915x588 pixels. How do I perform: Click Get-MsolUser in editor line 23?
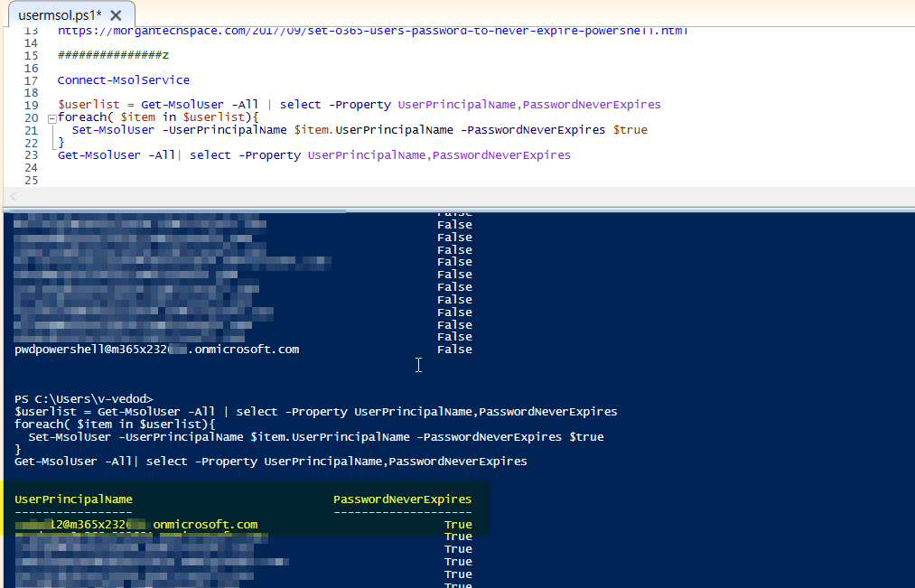(x=99, y=155)
